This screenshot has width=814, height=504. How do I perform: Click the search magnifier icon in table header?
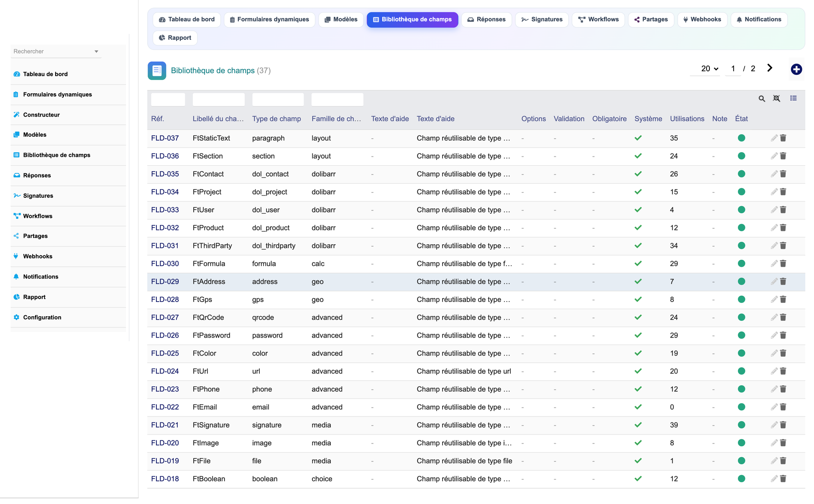point(762,99)
